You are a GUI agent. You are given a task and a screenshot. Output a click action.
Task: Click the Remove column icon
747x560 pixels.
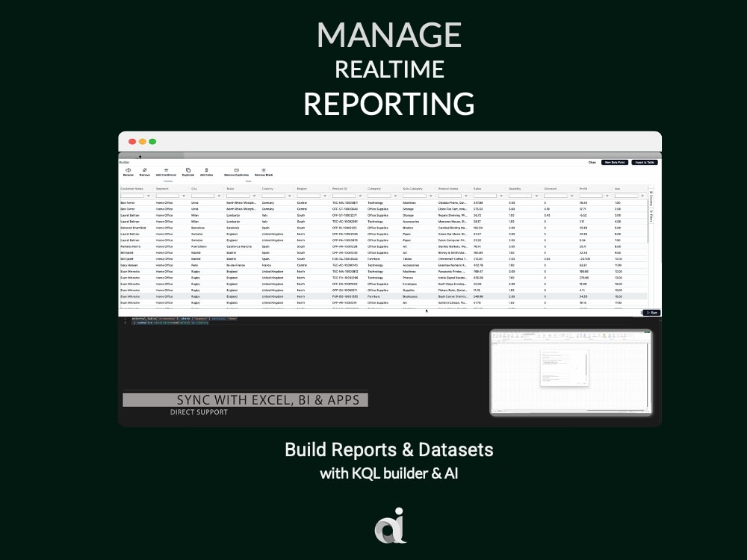click(x=144, y=170)
